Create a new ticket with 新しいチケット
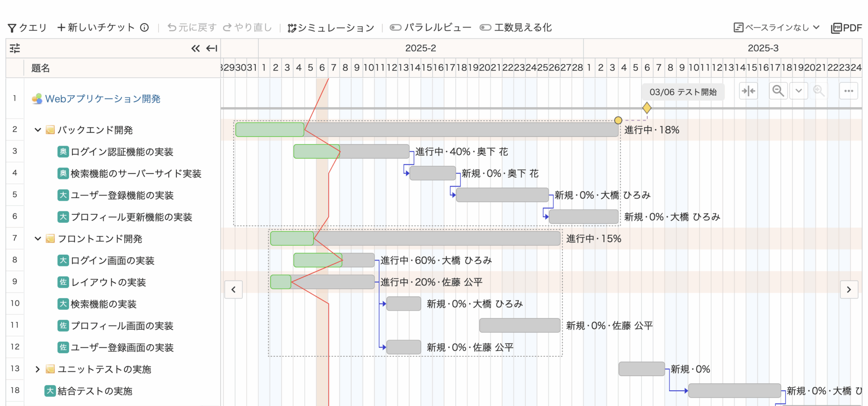 pos(96,28)
